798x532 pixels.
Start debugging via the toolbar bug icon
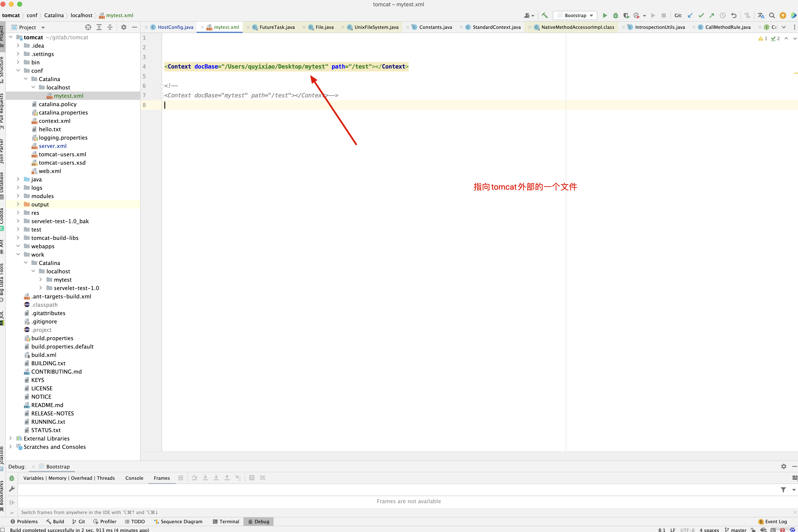tap(616, 16)
